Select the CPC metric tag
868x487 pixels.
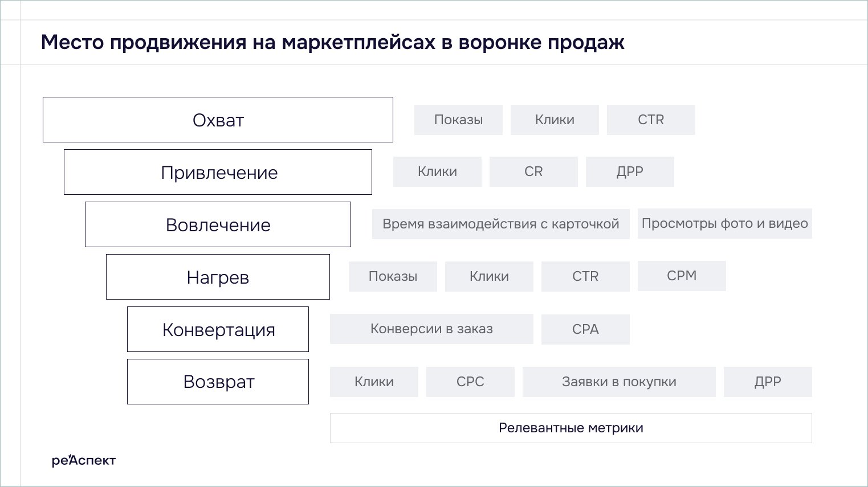pyautogui.click(x=470, y=382)
